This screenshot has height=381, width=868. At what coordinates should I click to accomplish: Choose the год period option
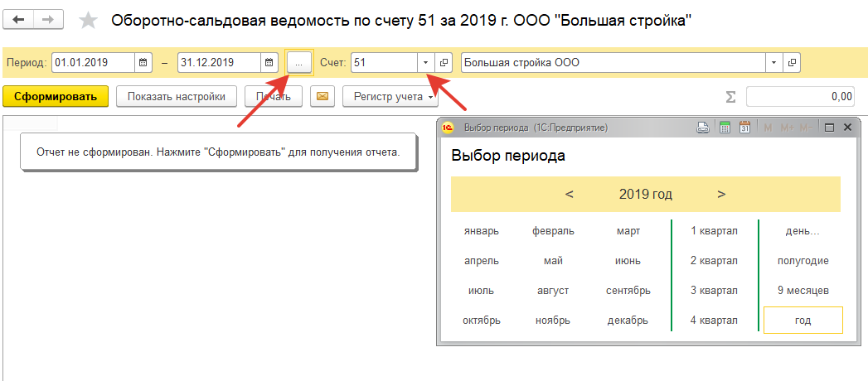coord(803,321)
